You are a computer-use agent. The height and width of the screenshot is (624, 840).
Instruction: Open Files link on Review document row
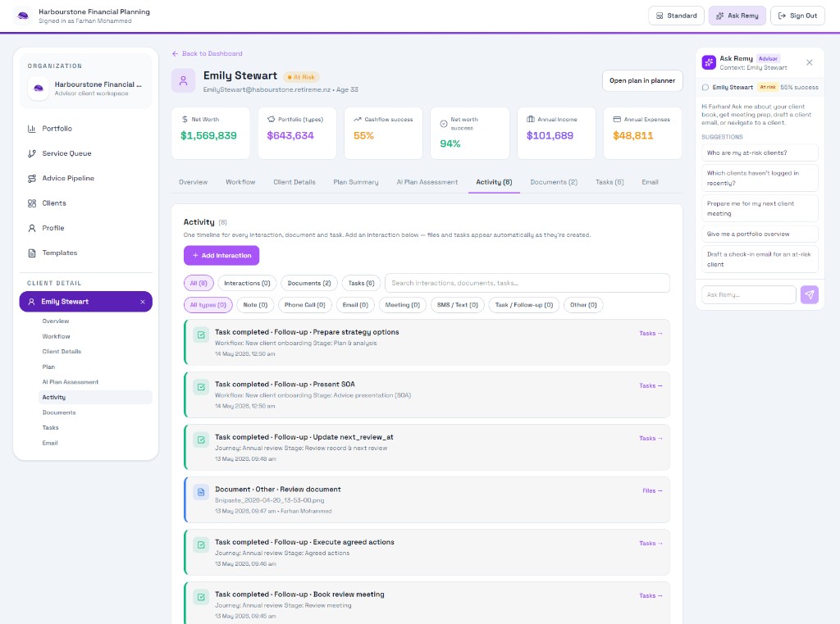coord(652,491)
